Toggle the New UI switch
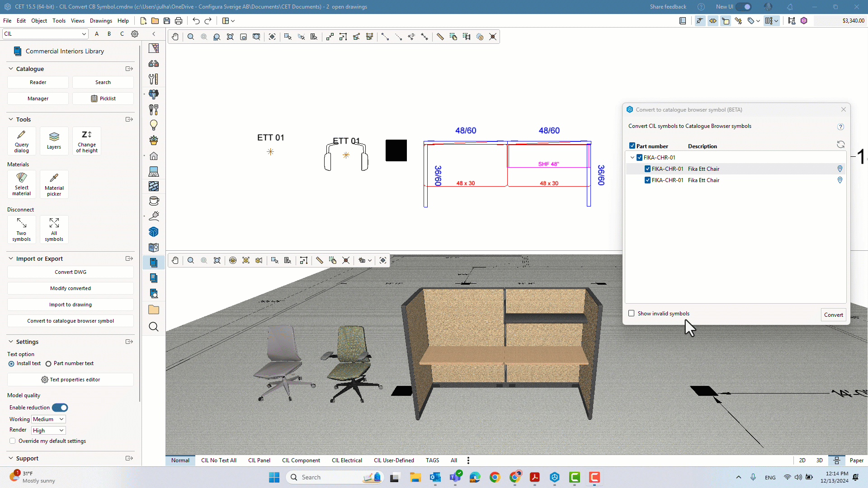This screenshot has height=488, width=868. coord(743,7)
